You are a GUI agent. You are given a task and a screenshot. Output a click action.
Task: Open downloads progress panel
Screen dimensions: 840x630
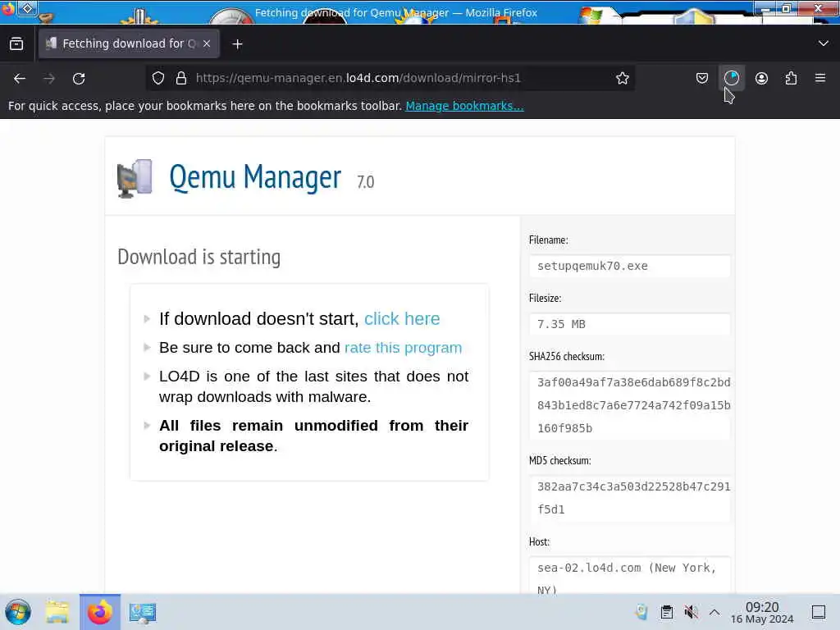click(731, 78)
